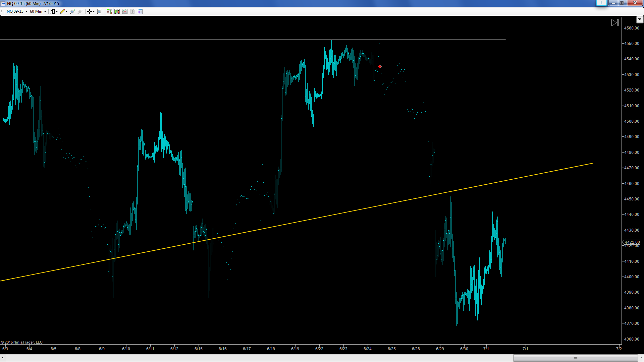Viewport: 644px width, 362px height.
Task: Expand the cursor type dropdown arrow
Action: point(94,11)
